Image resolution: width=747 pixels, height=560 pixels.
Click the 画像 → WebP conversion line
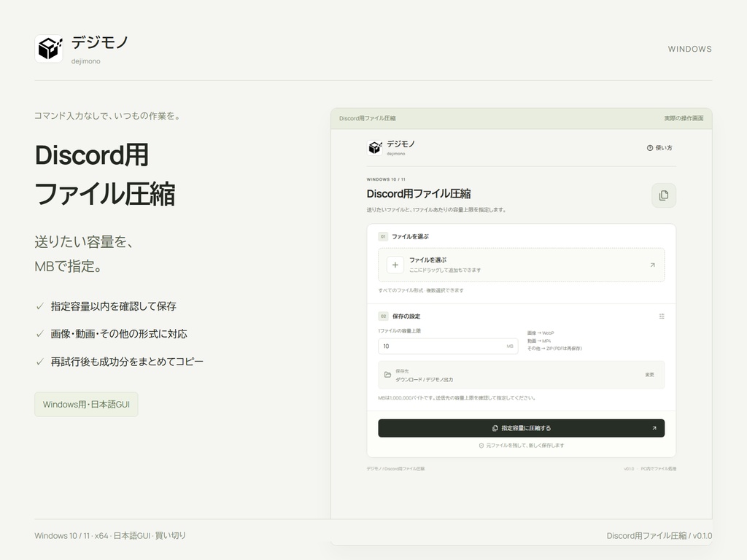(x=541, y=332)
